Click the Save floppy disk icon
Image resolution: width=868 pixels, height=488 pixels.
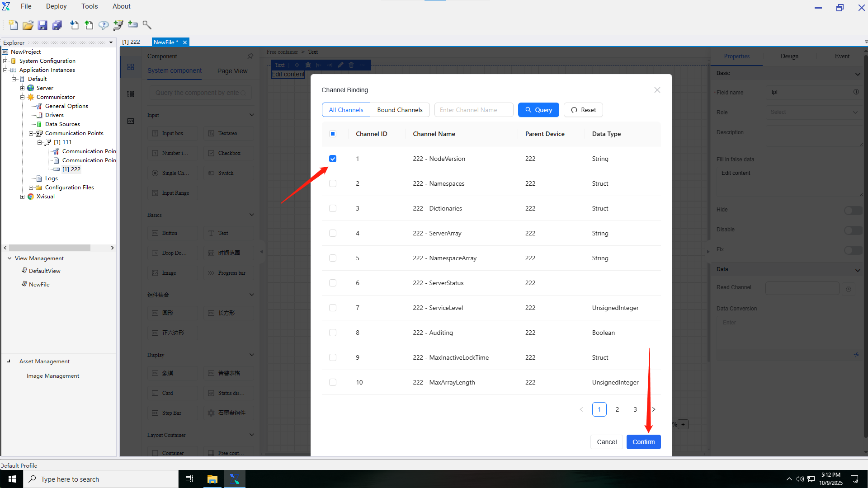point(42,25)
